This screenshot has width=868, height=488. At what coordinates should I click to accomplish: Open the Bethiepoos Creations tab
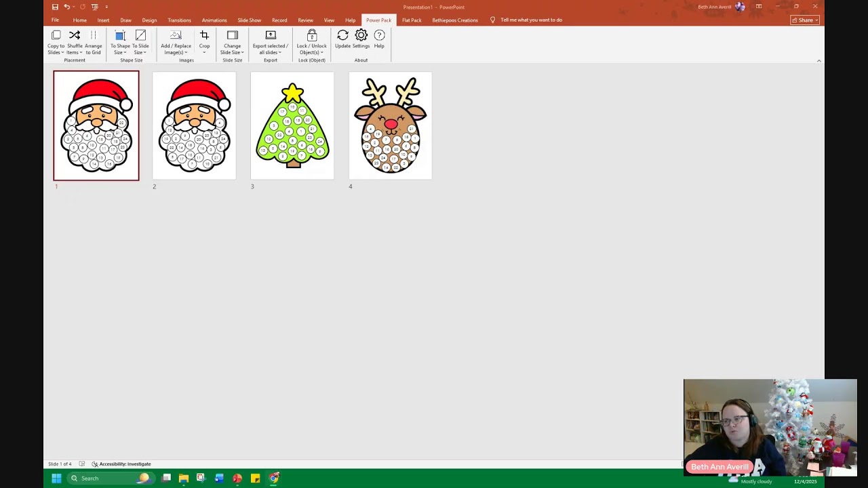pos(455,20)
